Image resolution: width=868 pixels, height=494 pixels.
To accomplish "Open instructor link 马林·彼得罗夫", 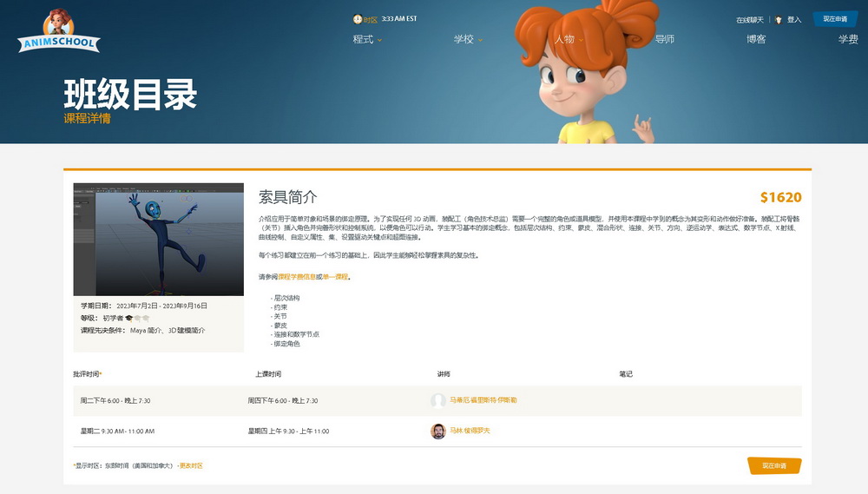I will (x=470, y=431).
